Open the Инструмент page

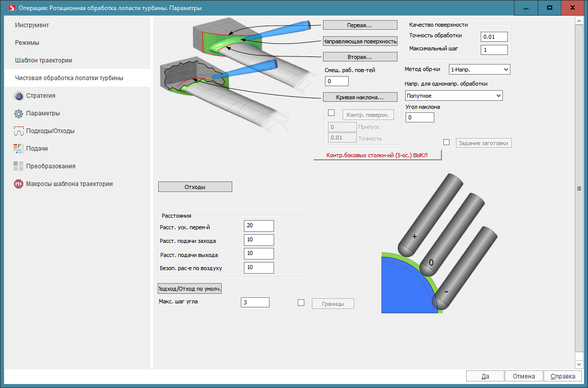(x=32, y=25)
